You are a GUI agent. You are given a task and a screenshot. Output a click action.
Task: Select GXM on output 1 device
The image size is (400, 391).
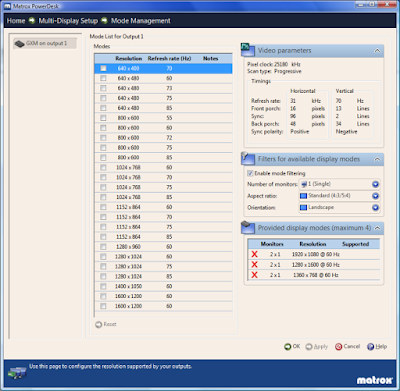click(x=45, y=43)
